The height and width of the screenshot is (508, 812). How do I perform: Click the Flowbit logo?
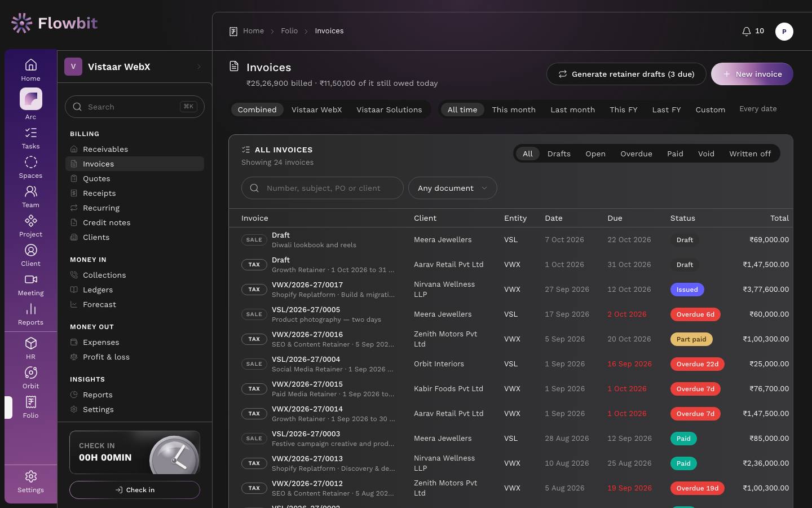54,23
